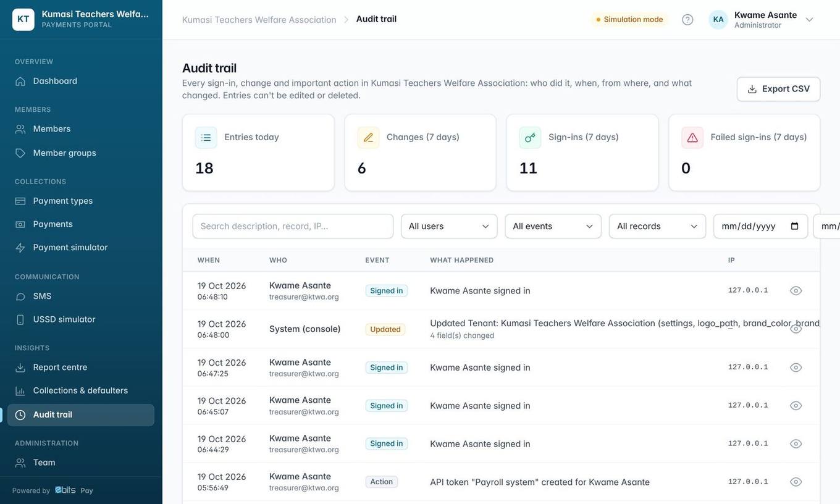View details of the 06:47:25 sign-in entry
This screenshot has height=504, width=840.
(x=796, y=367)
